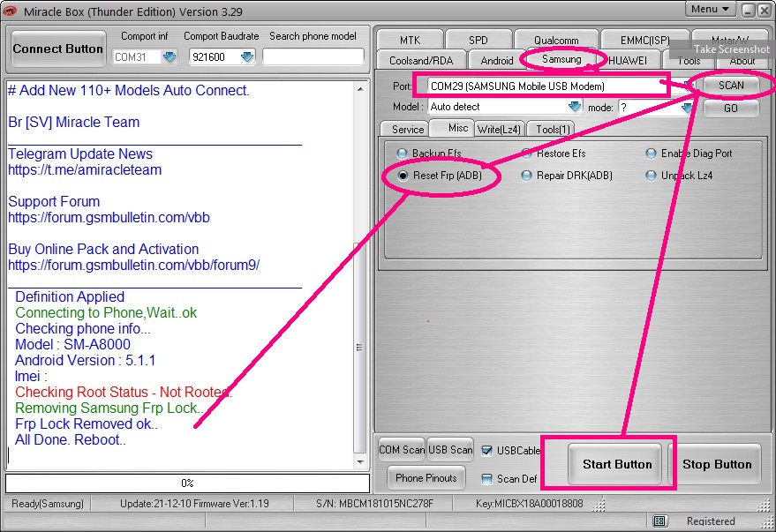Click the log panel scrollbar up arrow

click(360, 89)
